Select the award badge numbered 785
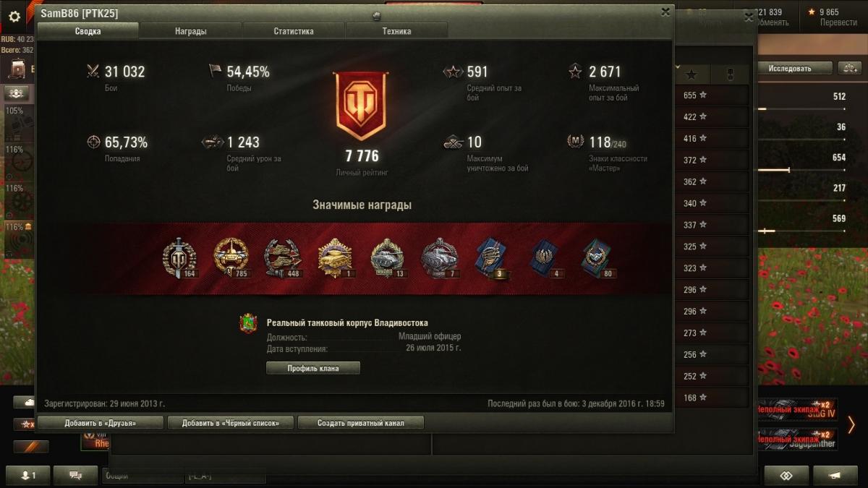 (x=231, y=257)
